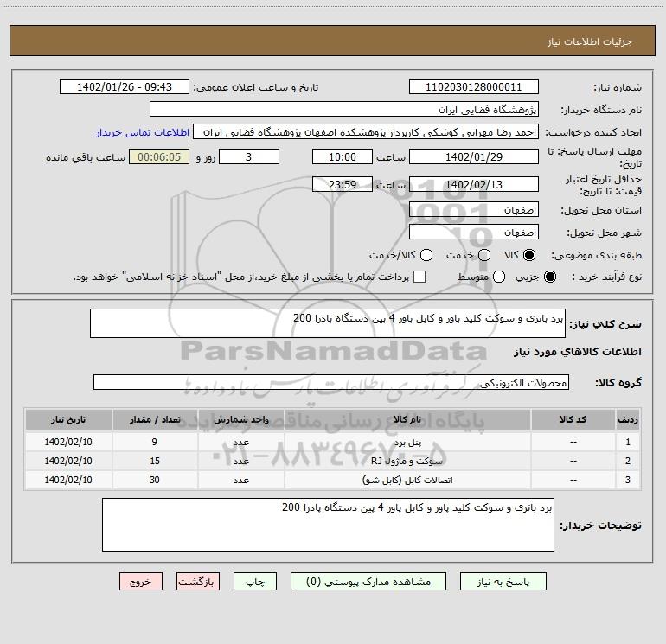Click row number 2 cell
The height and width of the screenshot is (644, 666).
pyautogui.click(x=628, y=461)
